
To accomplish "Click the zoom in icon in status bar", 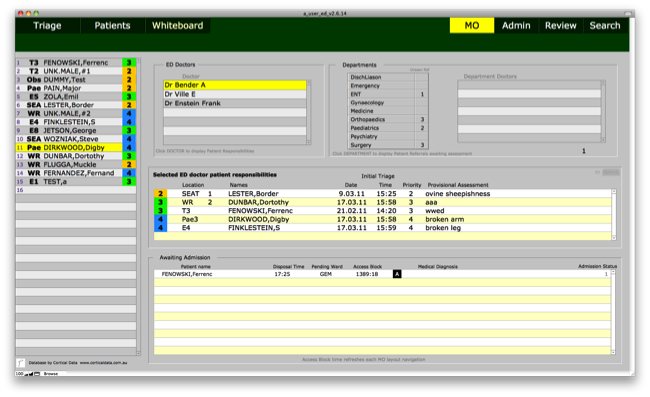I will (31, 374).
